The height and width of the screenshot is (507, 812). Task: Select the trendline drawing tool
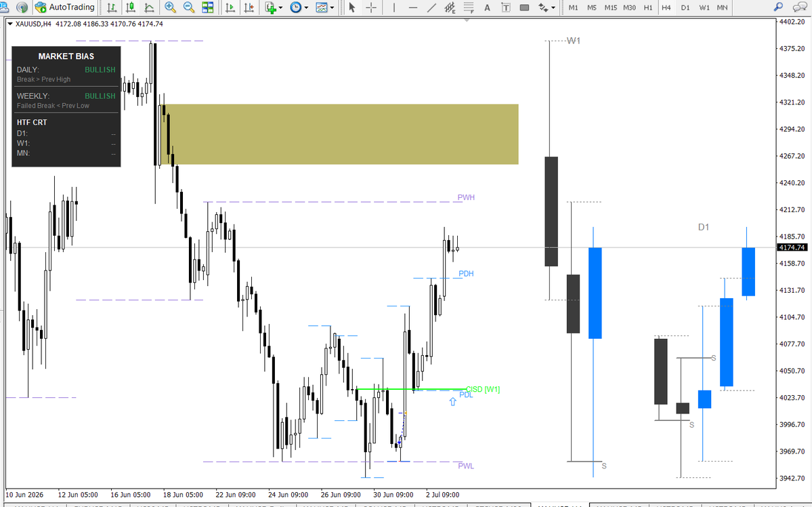431,7
